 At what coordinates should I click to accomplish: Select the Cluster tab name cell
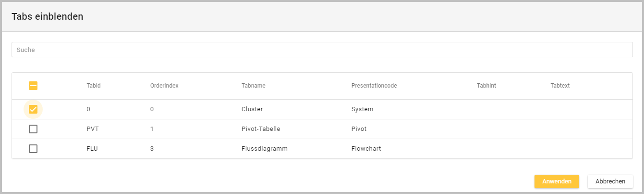[252, 109]
